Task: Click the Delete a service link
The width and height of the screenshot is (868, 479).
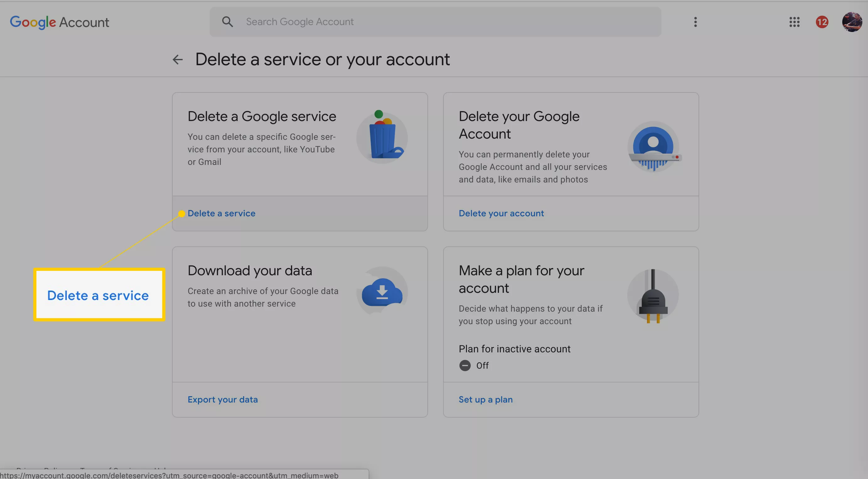Action: tap(221, 213)
